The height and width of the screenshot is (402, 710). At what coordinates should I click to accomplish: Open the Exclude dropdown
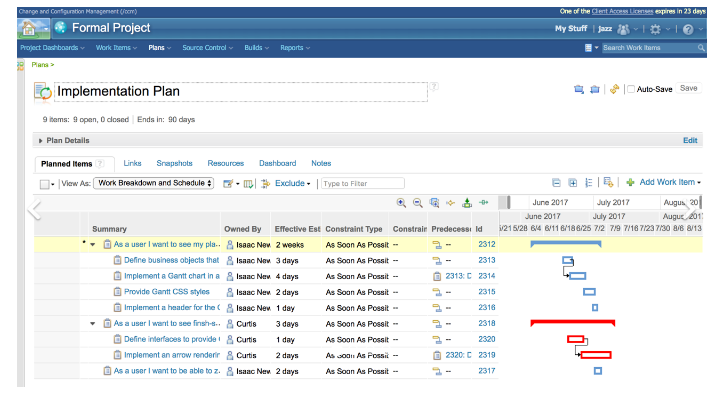pyautogui.click(x=292, y=184)
